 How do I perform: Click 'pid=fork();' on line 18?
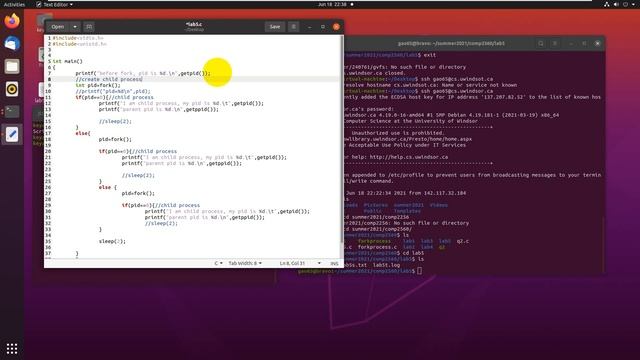[x=115, y=139]
